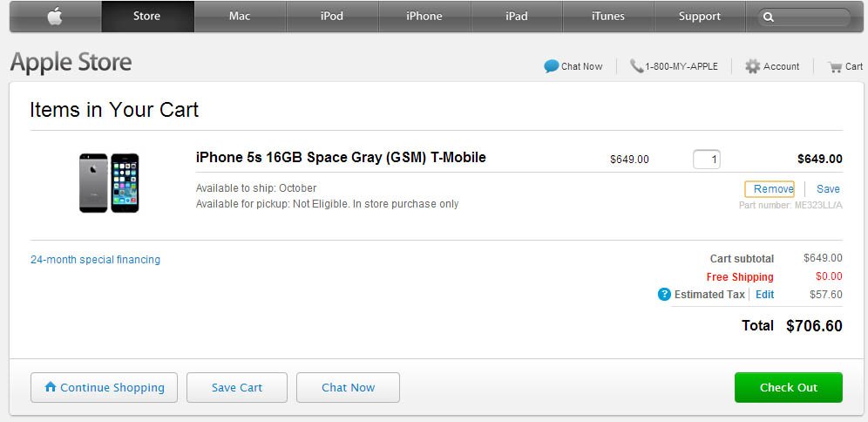Click the Account gear icon
Viewport: 868px width, 422px height.
click(x=752, y=66)
